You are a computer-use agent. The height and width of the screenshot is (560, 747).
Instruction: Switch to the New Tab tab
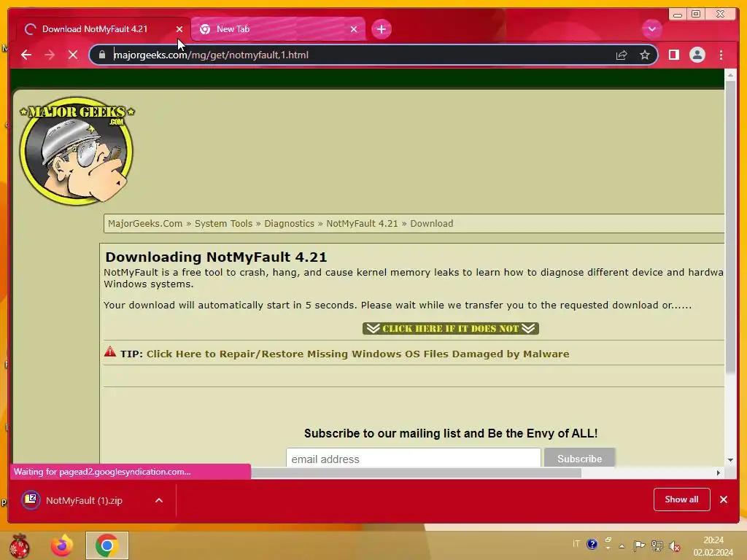click(278, 29)
